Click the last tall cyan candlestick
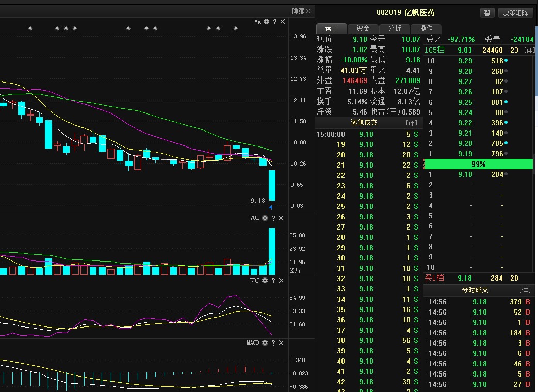 click(272, 185)
